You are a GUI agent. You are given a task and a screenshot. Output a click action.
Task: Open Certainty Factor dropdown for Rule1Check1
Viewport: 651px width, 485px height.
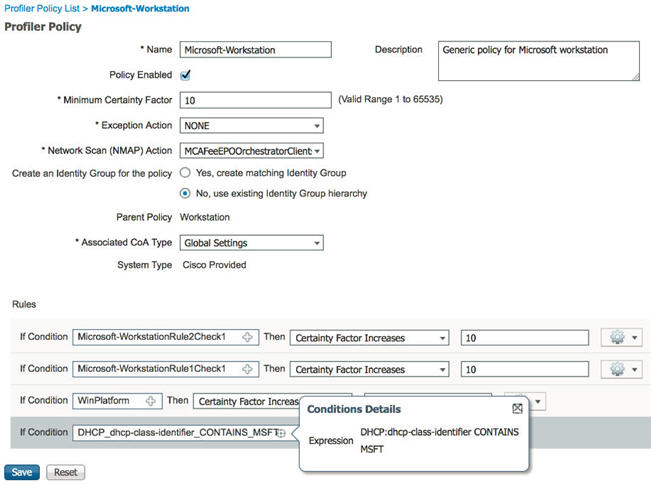[x=370, y=369]
